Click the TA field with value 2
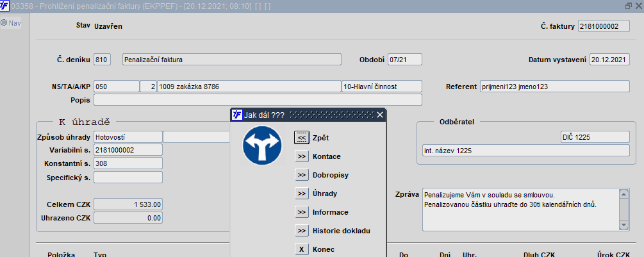644x257 pixels. click(x=148, y=87)
